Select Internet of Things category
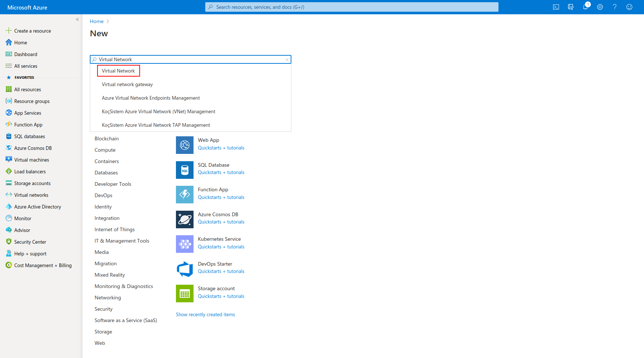Viewport: 644px width, 358px height. [115, 229]
